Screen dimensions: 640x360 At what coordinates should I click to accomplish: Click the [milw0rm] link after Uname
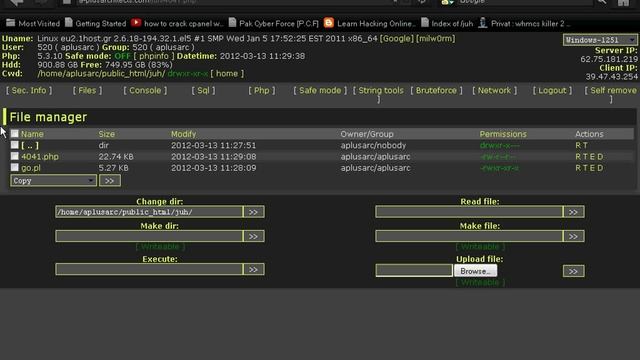pos(436,38)
